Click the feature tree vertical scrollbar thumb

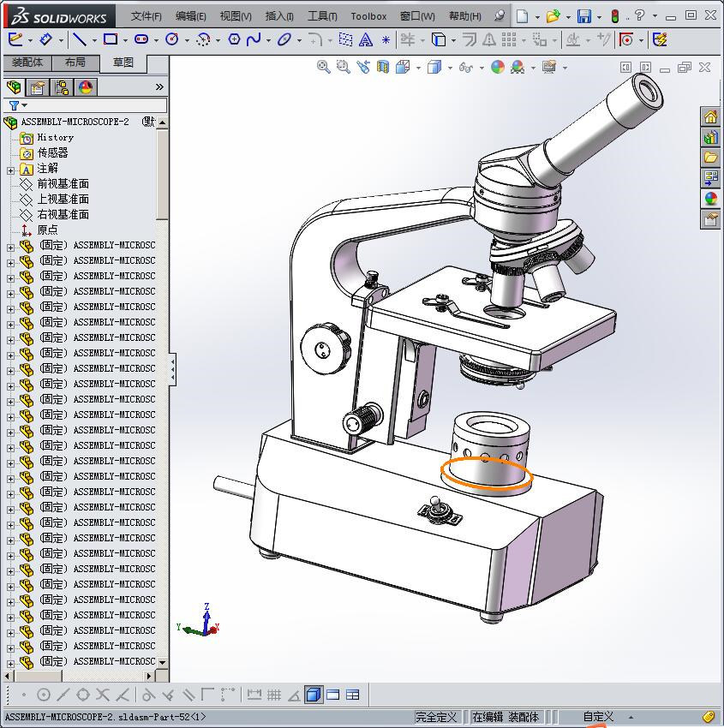162,175
